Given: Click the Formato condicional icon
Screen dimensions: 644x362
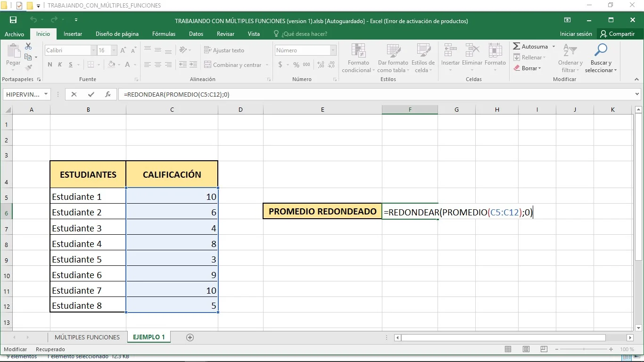Looking at the screenshot, I should point(359,50).
